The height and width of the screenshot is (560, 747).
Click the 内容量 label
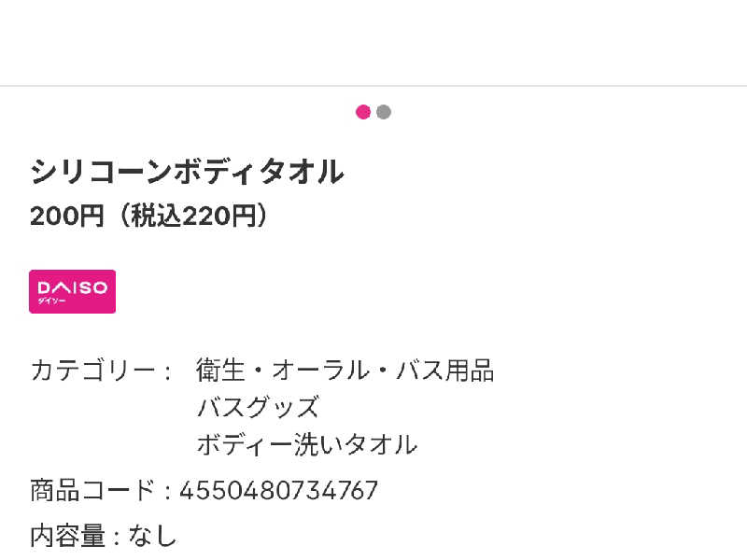pyautogui.click(x=68, y=536)
